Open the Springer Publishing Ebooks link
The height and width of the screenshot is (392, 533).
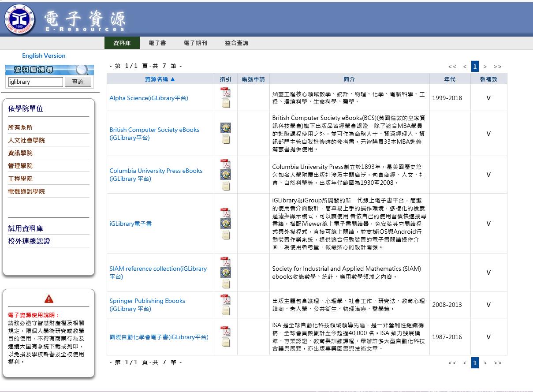(x=147, y=305)
